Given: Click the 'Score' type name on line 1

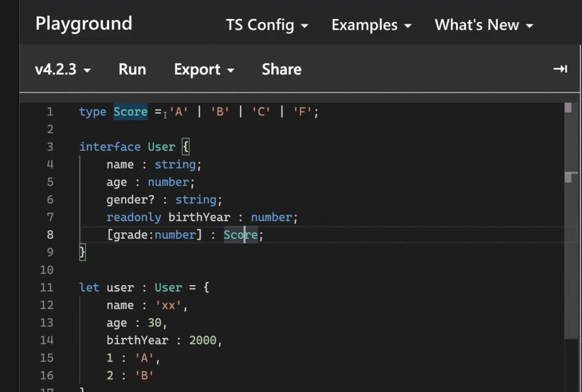Looking at the screenshot, I should coord(131,112).
